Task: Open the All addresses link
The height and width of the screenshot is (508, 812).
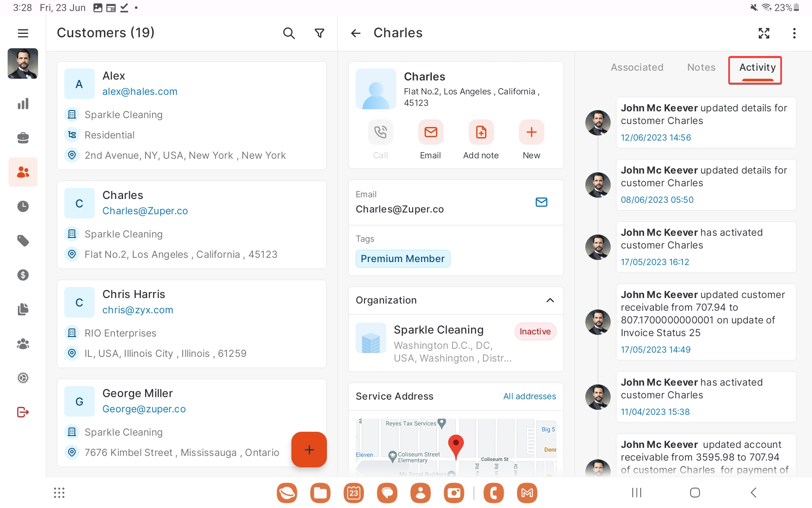Action: pyautogui.click(x=529, y=396)
